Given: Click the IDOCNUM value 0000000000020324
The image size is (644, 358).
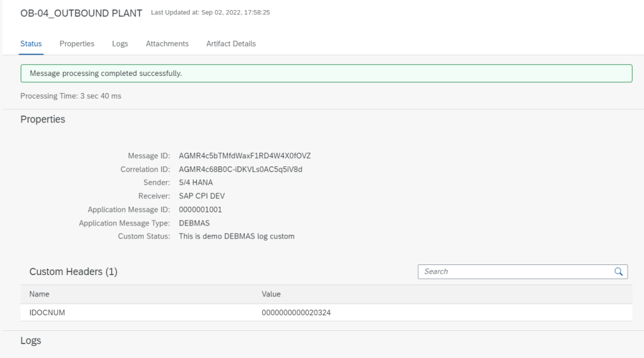Looking at the screenshot, I should (296, 312).
